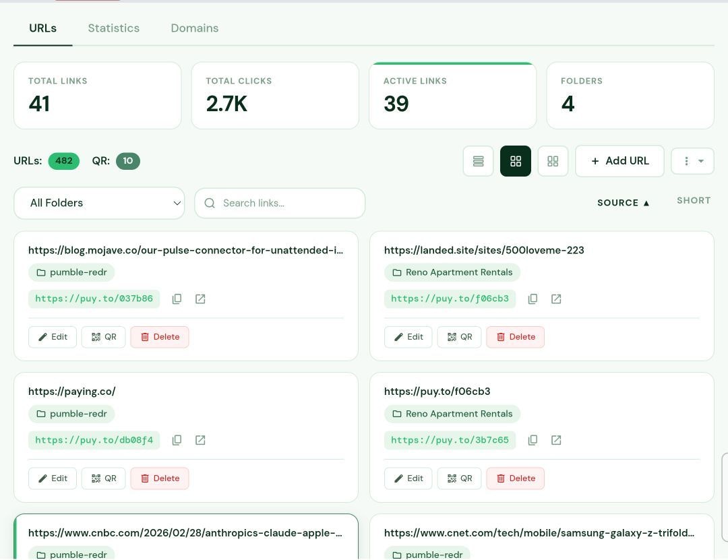Switch to list view layout icon
The image size is (728, 560).
[x=478, y=161]
